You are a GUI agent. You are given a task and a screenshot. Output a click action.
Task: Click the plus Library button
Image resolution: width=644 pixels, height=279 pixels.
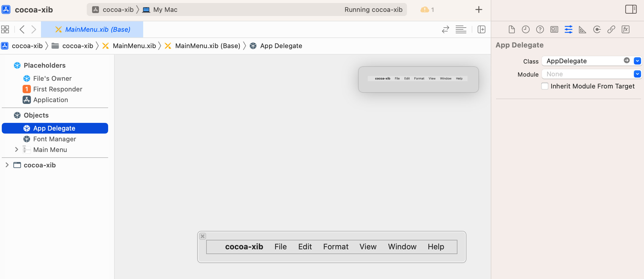pyautogui.click(x=479, y=9)
